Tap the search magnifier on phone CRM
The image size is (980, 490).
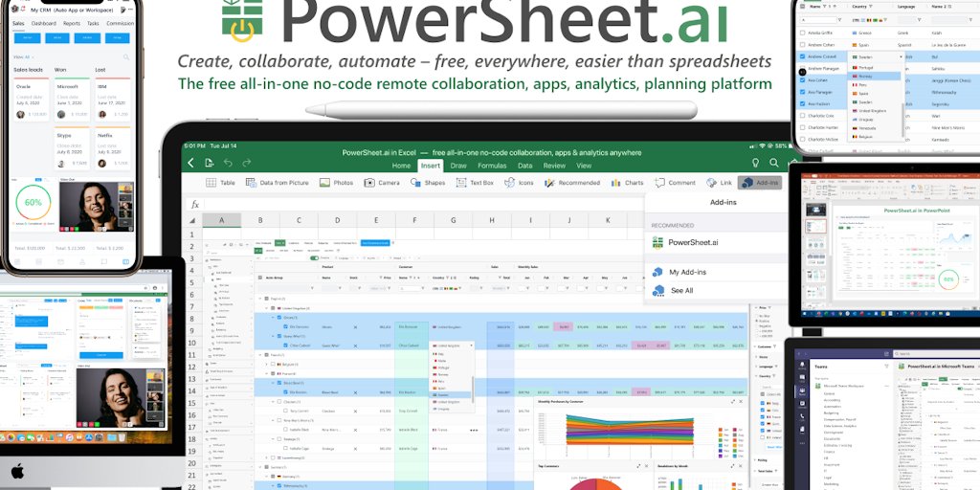pyautogui.click(x=126, y=56)
